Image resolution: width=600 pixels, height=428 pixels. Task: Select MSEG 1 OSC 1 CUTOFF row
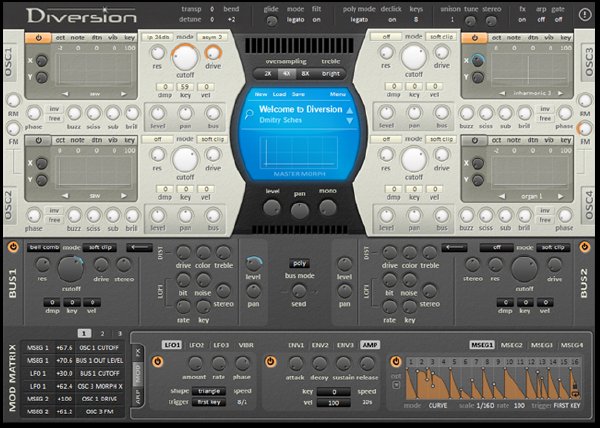[73, 348]
